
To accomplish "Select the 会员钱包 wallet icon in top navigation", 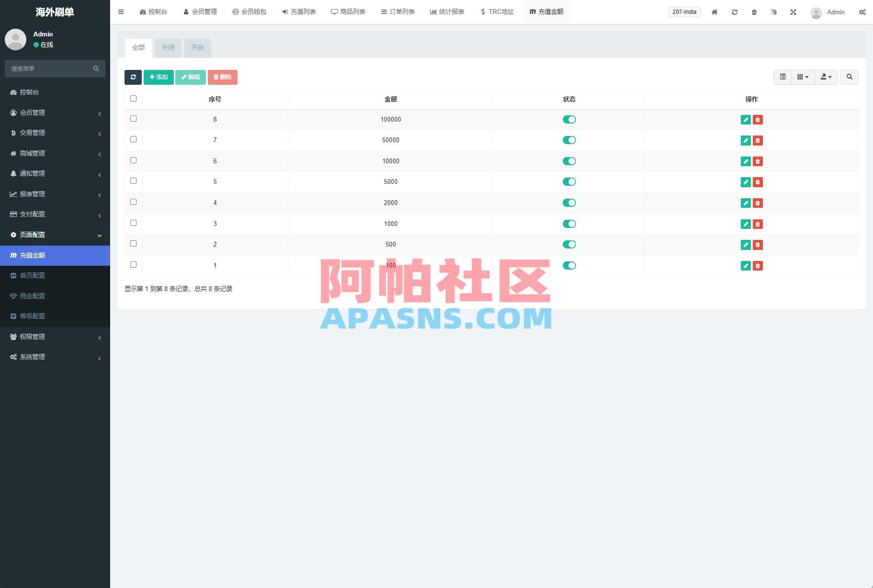I will tap(249, 11).
